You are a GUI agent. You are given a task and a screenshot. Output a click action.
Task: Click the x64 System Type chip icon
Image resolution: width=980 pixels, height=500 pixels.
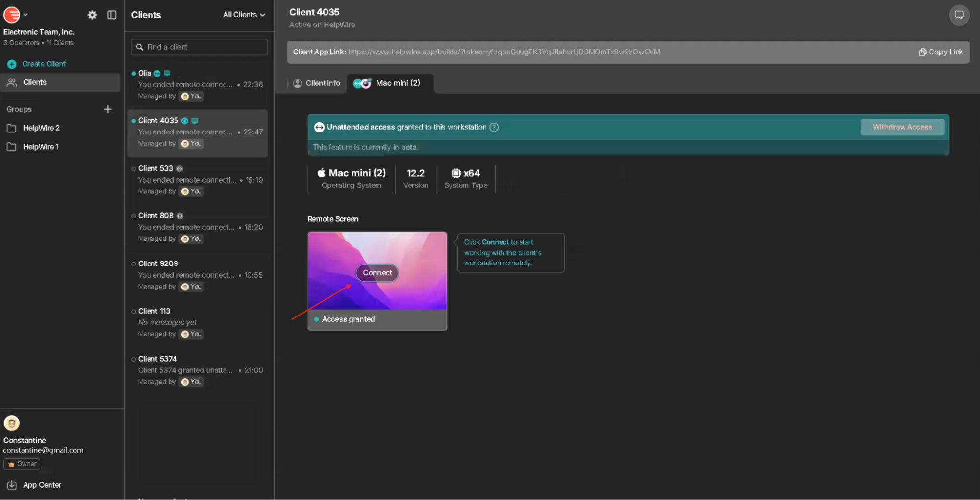coord(456,173)
